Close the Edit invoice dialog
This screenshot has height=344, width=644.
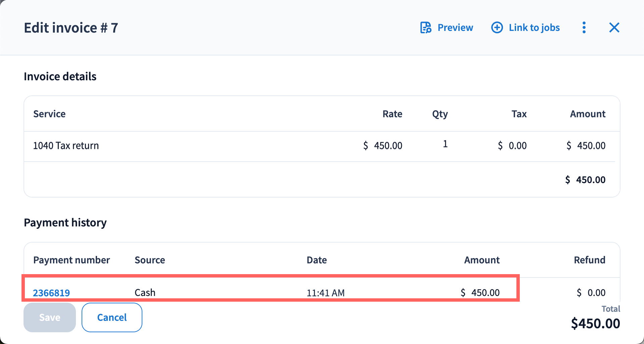click(614, 28)
